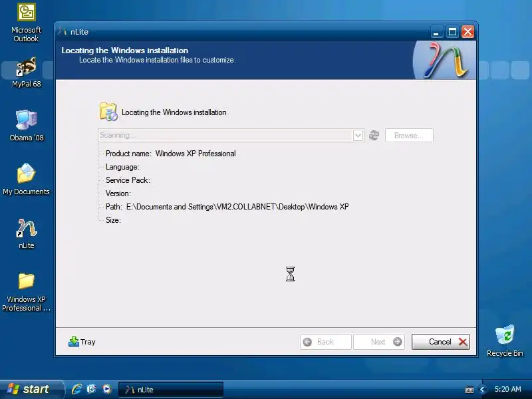Open the path dropdown showing Scanning
The height and width of the screenshot is (399, 532).
358,136
